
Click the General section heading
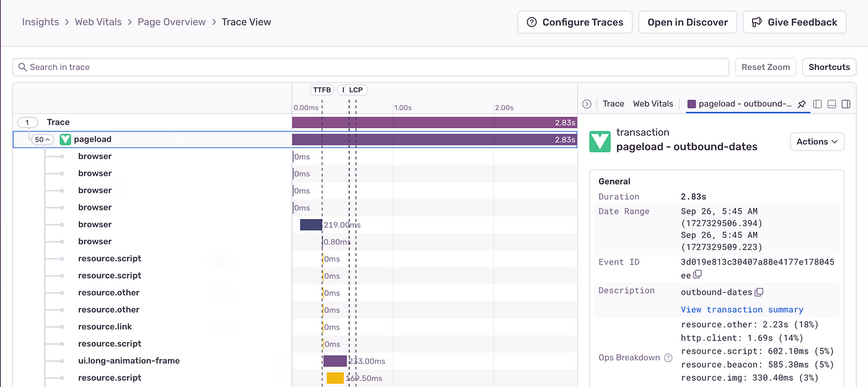pos(614,181)
